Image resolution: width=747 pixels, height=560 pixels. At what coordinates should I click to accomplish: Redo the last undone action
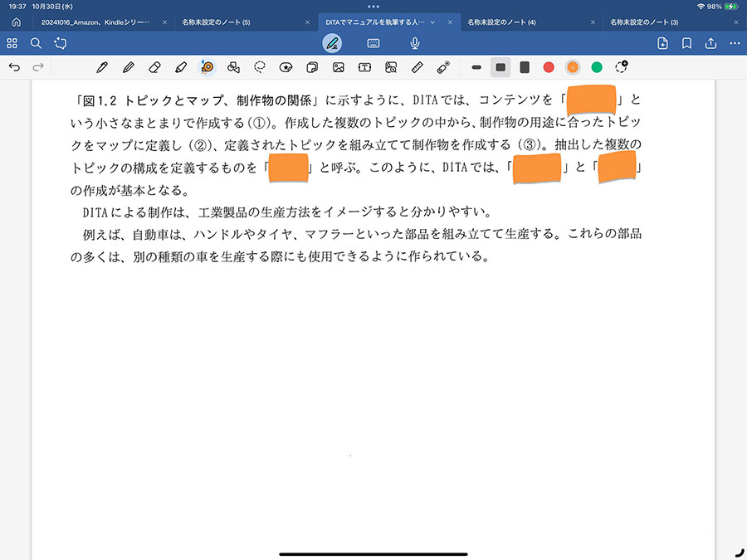coord(38,67)
